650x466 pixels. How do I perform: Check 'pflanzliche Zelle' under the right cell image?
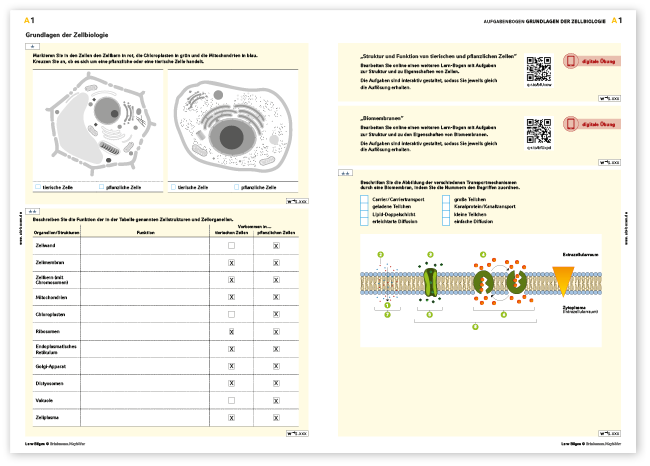point(237,187)
